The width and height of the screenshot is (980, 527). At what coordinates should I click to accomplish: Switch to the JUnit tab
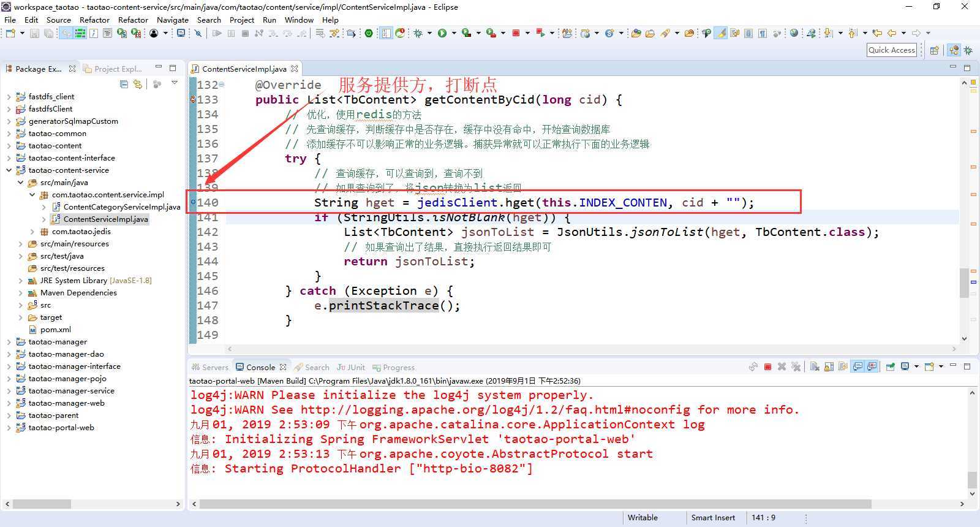click(351, 367)
